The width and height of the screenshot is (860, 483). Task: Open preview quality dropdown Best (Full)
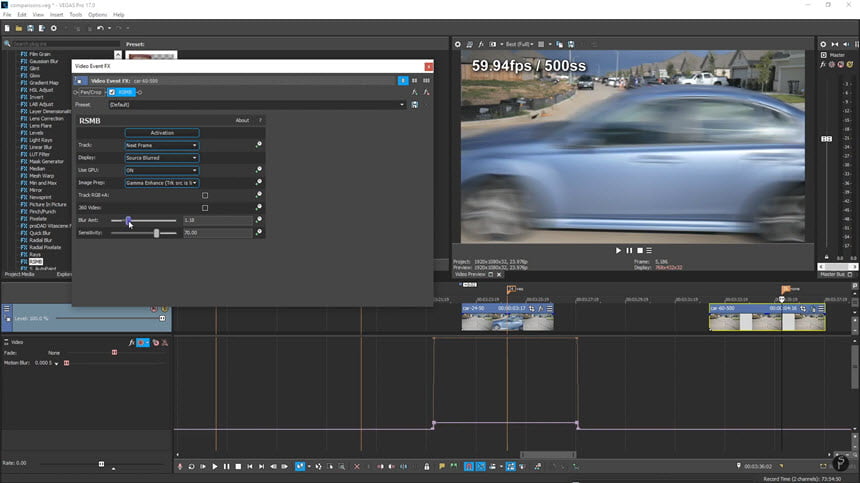click(x=519, y=44)
